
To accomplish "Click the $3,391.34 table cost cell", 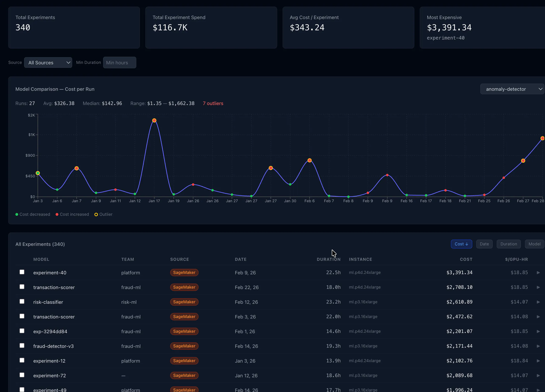I will tap(459, 273).
